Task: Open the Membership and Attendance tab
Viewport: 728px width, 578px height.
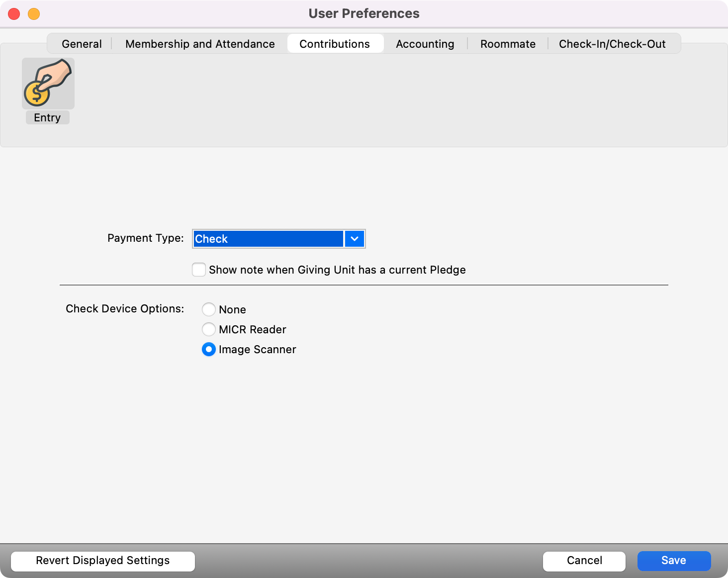Action: click(x=200, y=44)
